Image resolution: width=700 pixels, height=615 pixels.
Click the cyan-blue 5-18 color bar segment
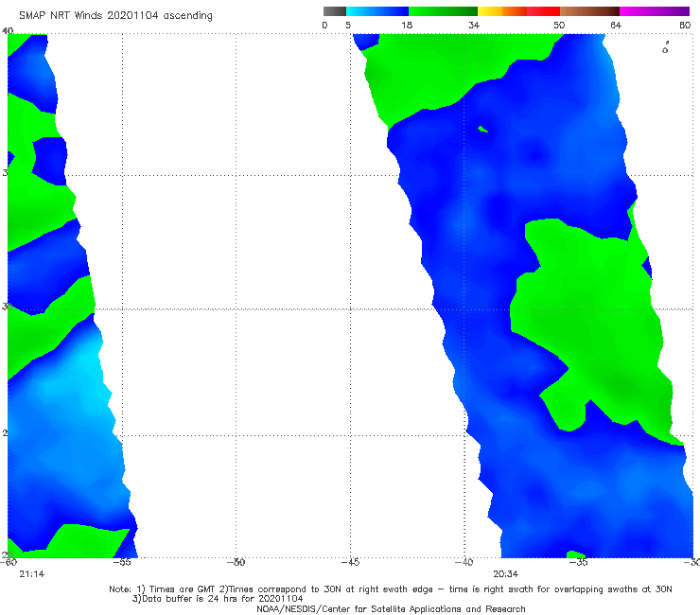tap(377, 11)
